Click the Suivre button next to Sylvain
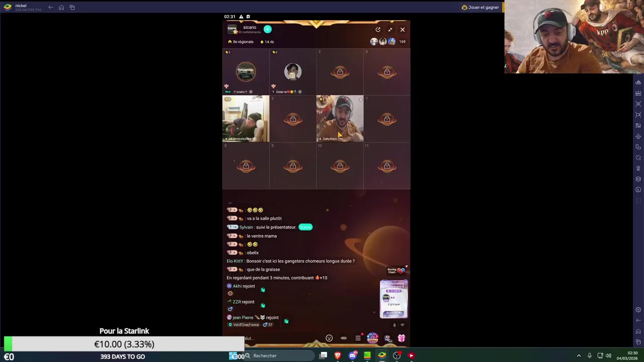Viewport: 644px width, 362px height. 305,227
